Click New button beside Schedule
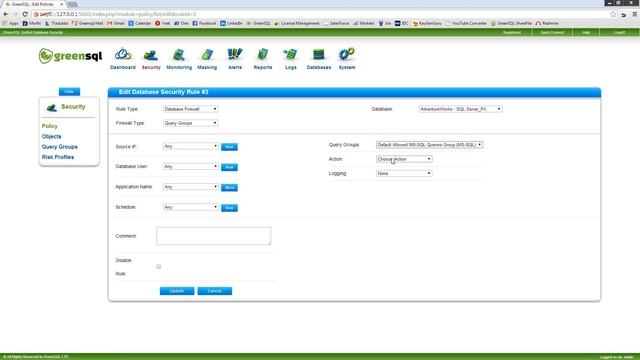This screenshot has height=360, width=640. (229, 208)
